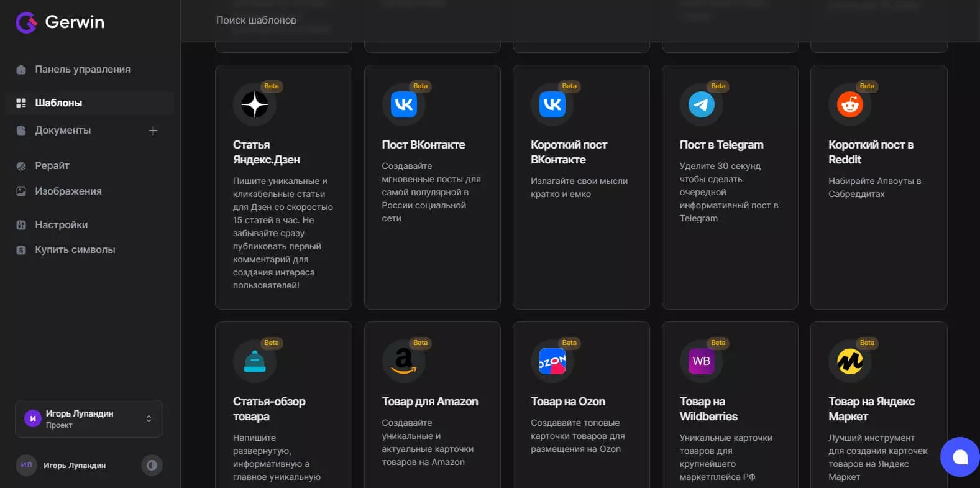The height and width of the screenshot is (488, 980).
Task: Click the VK icon on Короткий пост ВКонтакте
Action: [552, 104]
